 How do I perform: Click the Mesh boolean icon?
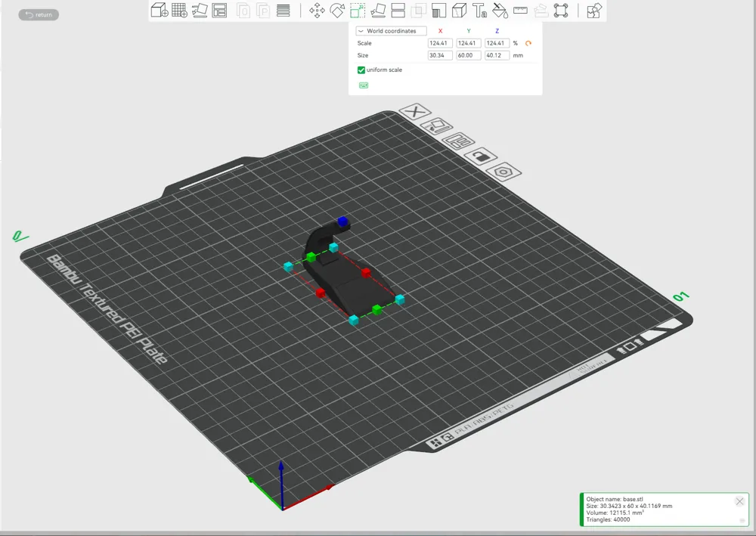click(x=419, y=10)
